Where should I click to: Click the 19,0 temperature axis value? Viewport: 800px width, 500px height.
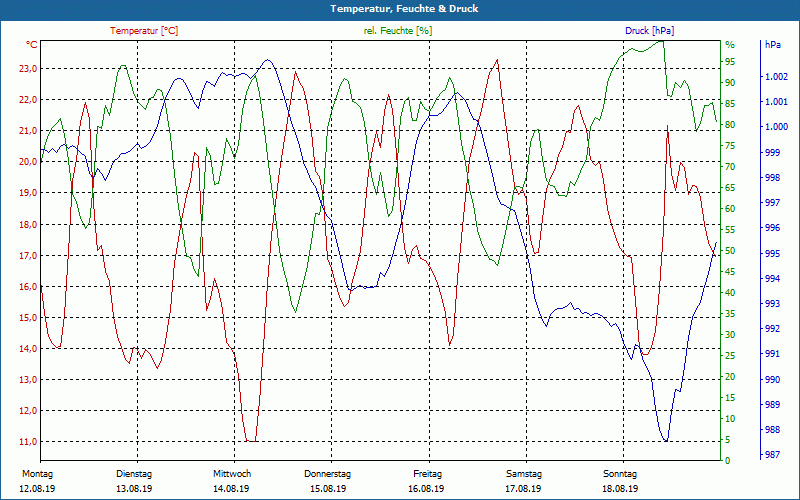click(x=28, y=193)
